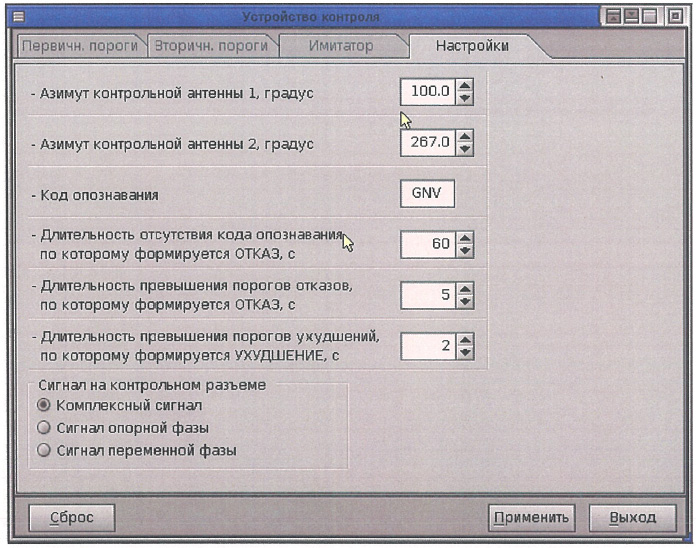Decrease azimuth of control antenna 1
The height and width of the screenshot is (548, 696).
465,98
